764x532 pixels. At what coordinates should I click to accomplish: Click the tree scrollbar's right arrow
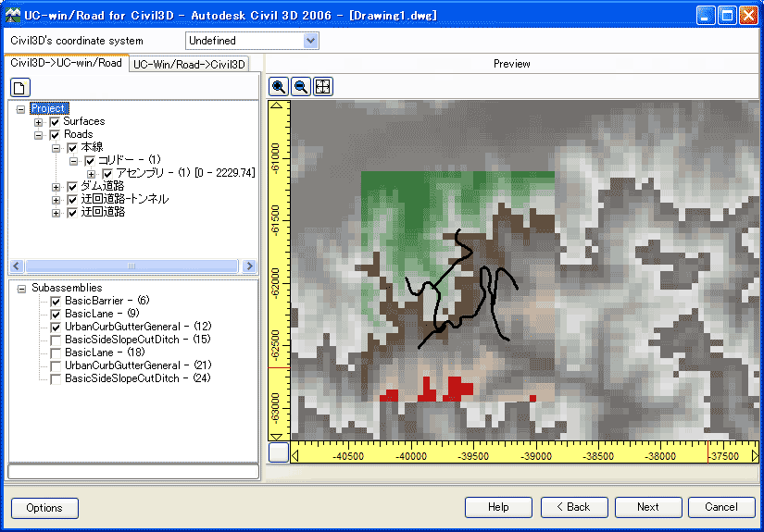tap(249, 266)
